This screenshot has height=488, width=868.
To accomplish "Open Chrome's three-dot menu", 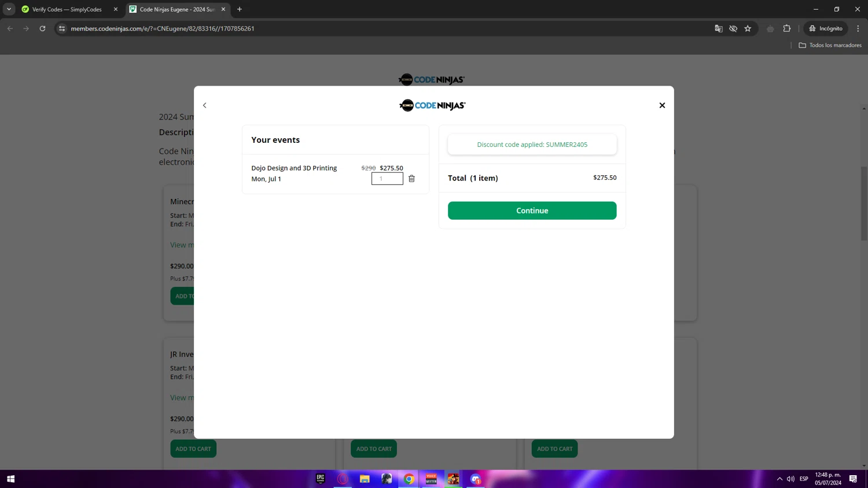I will pos(858,28).
